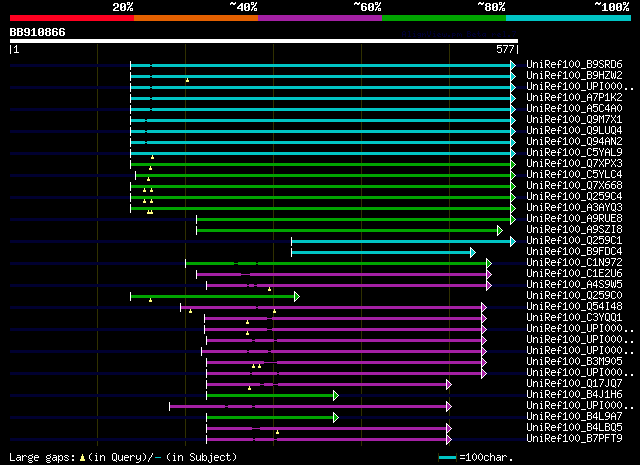Click the UniRef100_B7PFT9 label
This screenshot has width=640, height=465.
[574, 439]
